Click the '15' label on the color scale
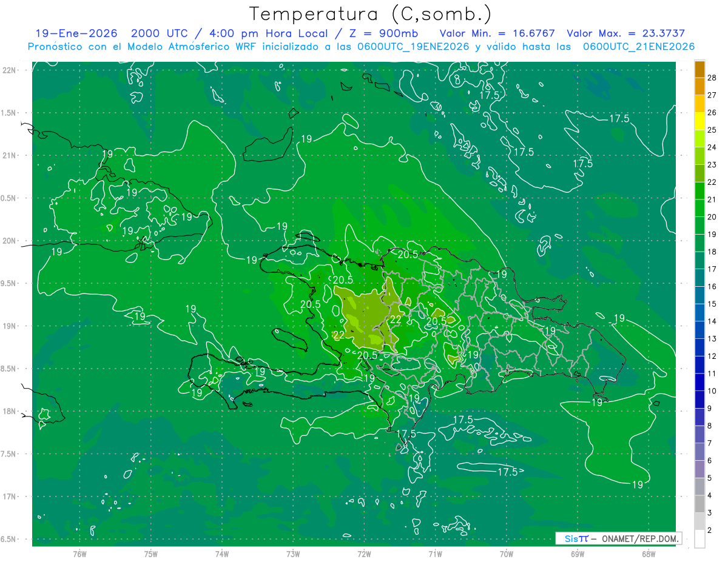The image size is (728, 562). (712, 304)
